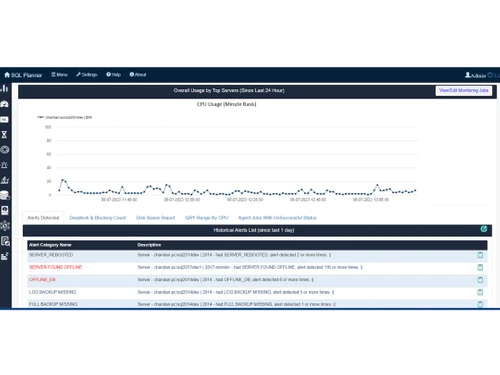Click SERVER FOUND OFFLINE alert category
This screenshot has width=500, height=375.
click(55, 267)
